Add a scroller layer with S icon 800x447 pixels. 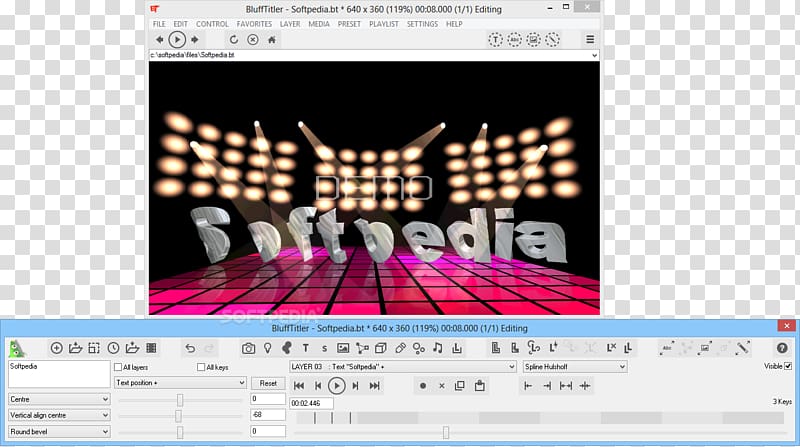pyautogui.click(x=324, y=349)
